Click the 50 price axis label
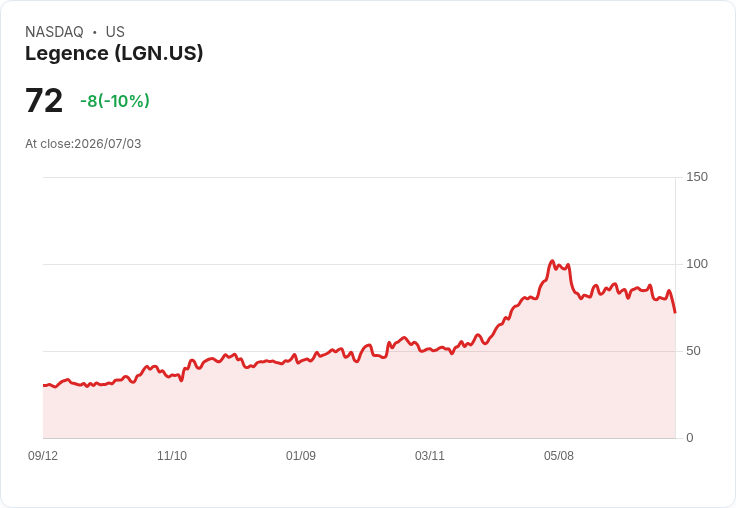 click(x=693, y=351)
